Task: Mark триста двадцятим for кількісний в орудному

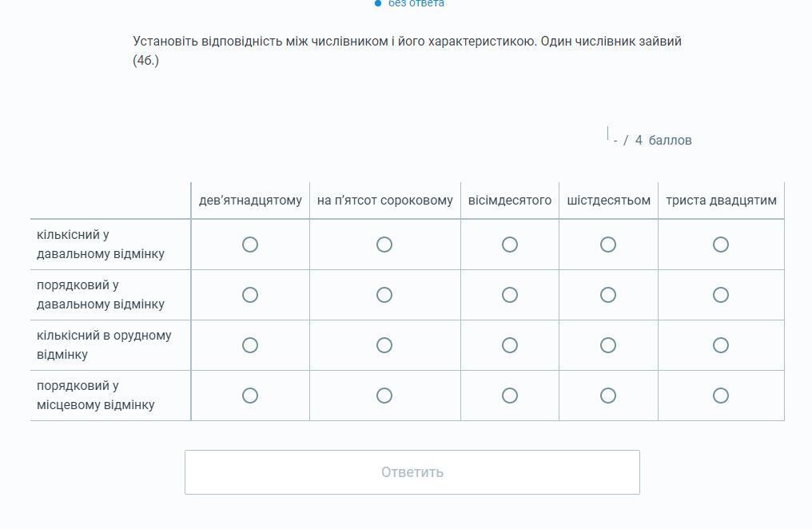Action: [x=721, y=345]
